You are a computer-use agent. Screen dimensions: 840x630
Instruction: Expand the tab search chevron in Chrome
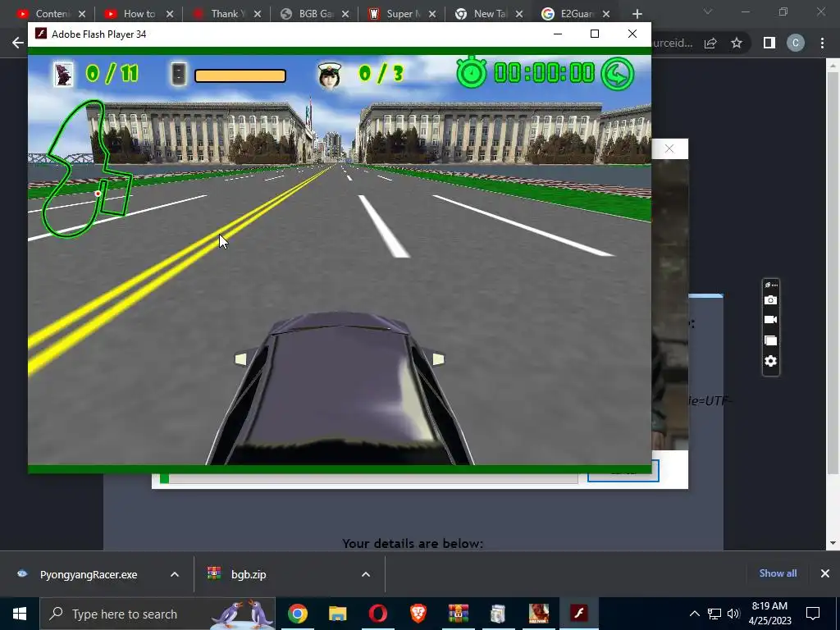708,11
